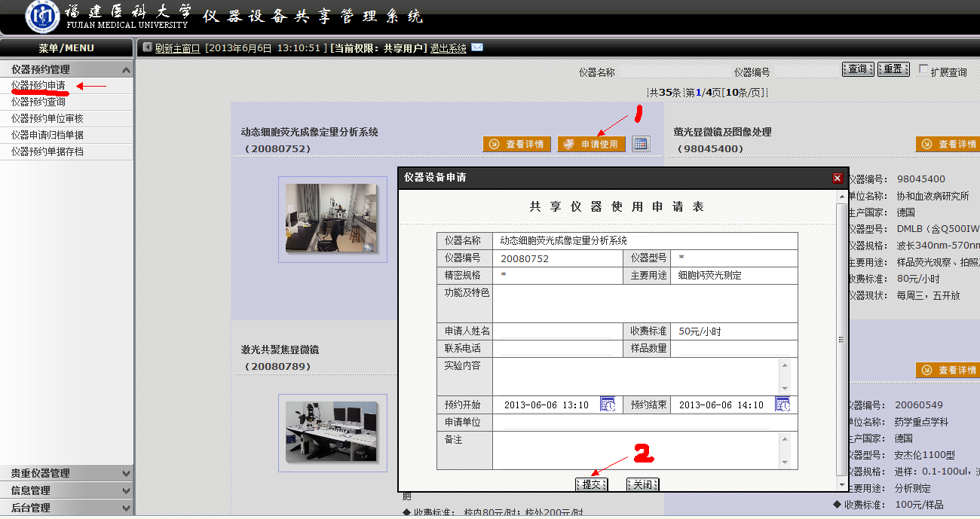Click the 申请人姓名 input field

(557, 331)
